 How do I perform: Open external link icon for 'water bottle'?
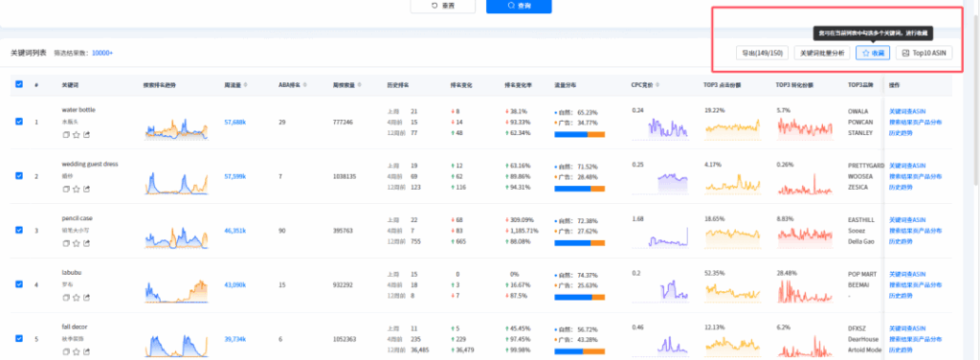tap(86, 134)
